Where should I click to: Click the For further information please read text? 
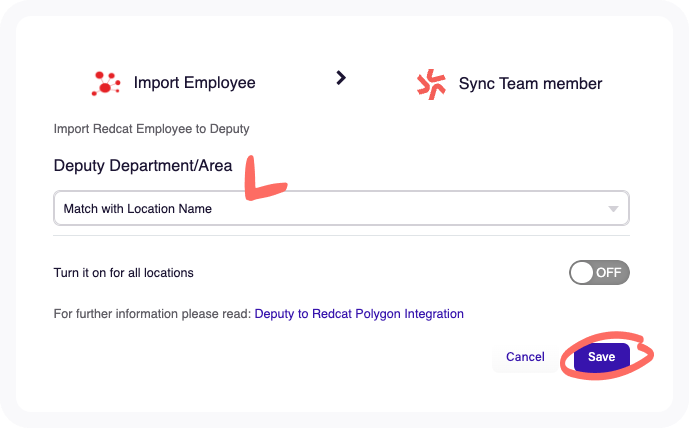[152, 314]
